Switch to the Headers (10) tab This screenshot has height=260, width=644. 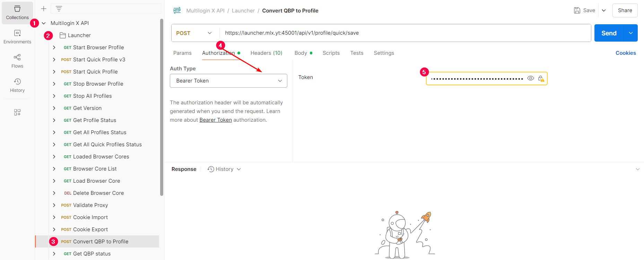pos(266,53)
